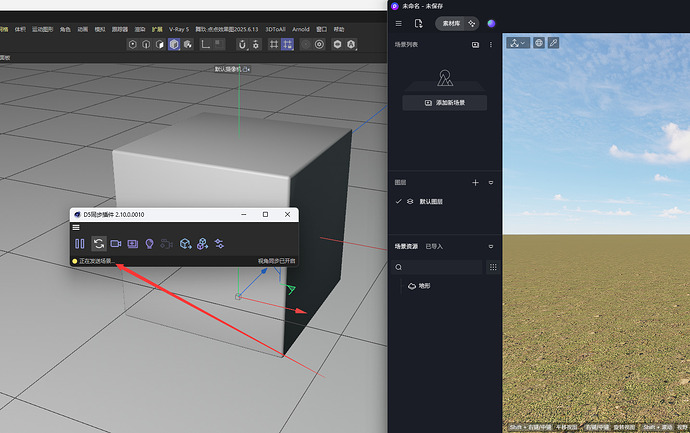The width and height of the screenshot is (690, 433).
Task: Open the D5 plugin hamburger menu
Action: click(76, 228)
